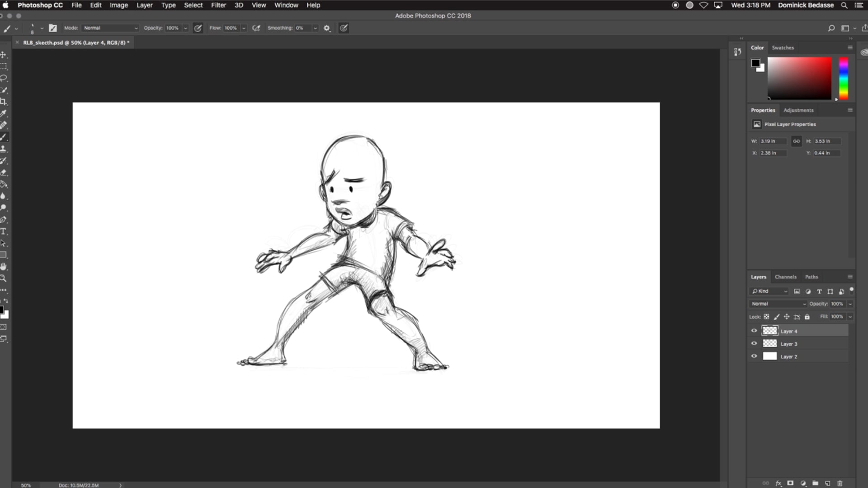Viewport: 868px width, 488px height.
Task: Click the Add layer style fx icon
Action: click(779, 483)
